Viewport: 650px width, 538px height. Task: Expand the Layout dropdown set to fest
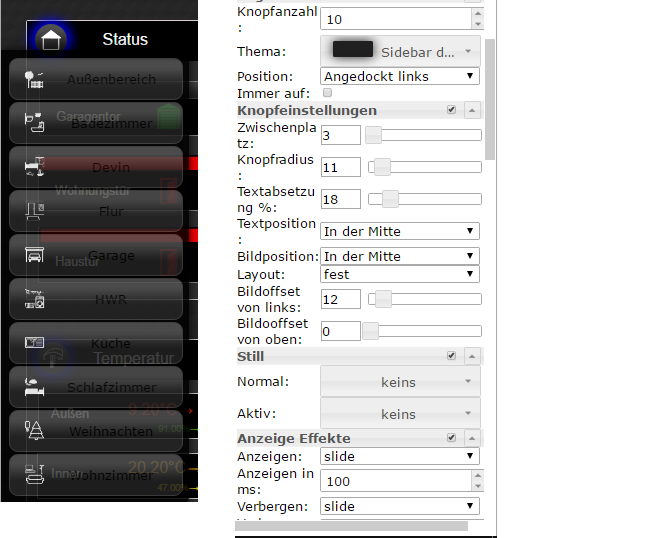(x=400, y=274)
